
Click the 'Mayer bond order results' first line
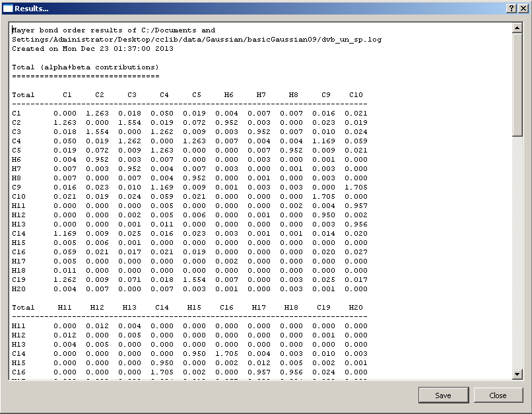pos(114,30)
